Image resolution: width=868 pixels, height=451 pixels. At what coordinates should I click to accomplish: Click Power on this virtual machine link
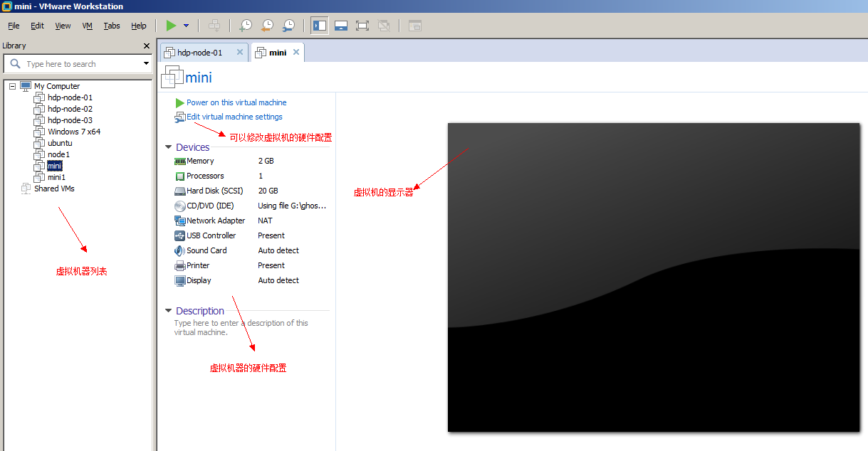coord(236,102)
